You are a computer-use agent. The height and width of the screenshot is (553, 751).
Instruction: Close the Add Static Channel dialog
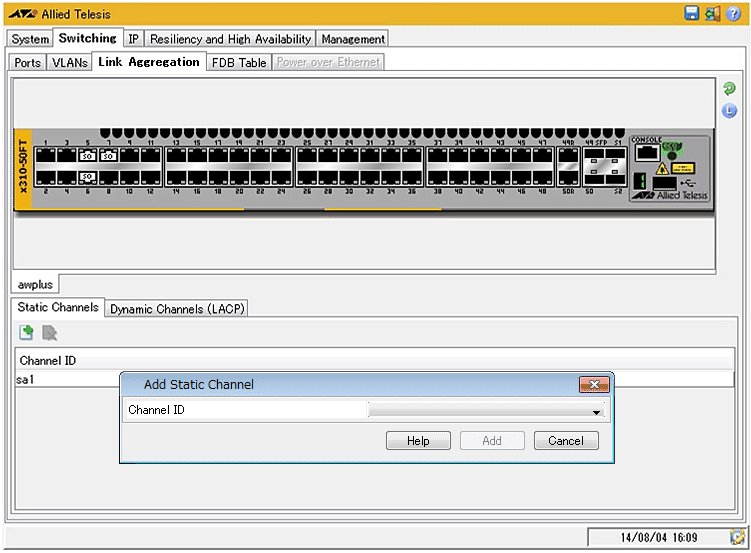pos(594,385)
